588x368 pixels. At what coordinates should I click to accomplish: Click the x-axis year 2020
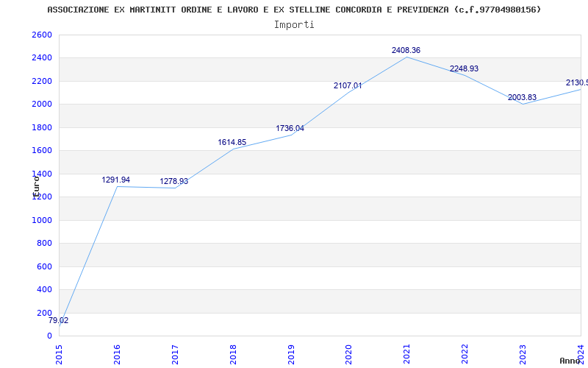click(x=348, y=355)
